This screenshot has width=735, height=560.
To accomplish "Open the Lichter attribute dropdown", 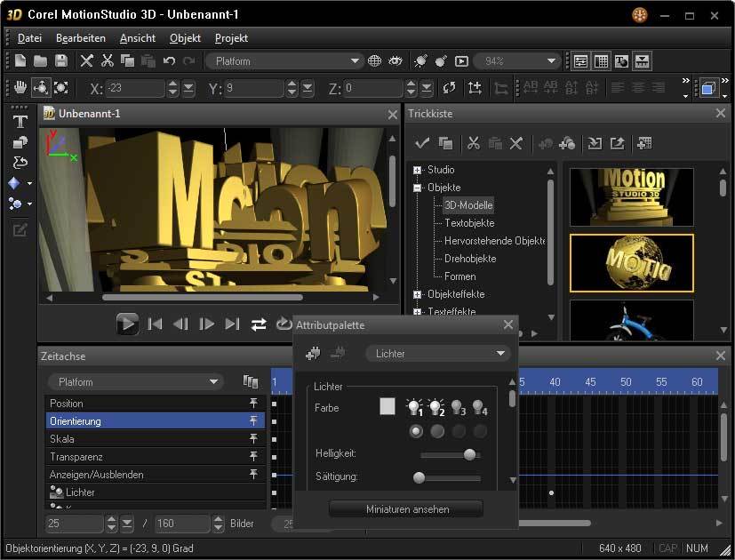I will 437,354.
